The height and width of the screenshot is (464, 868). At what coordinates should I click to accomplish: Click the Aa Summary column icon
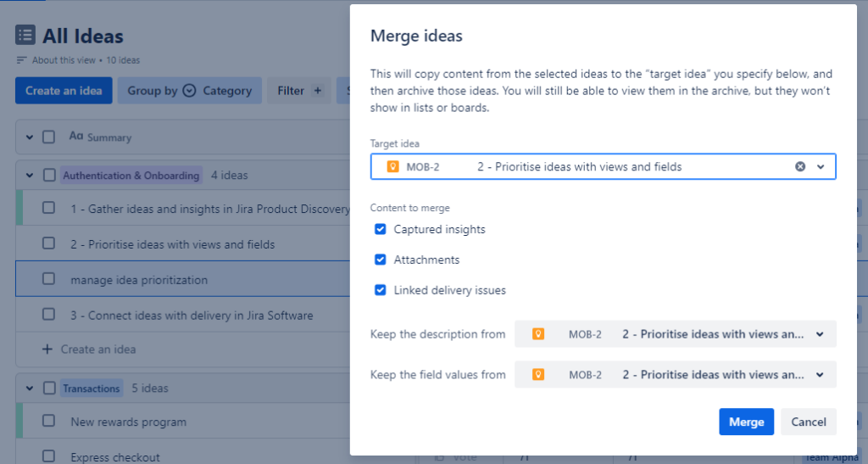pyautogui.click(x=75, y=137)
